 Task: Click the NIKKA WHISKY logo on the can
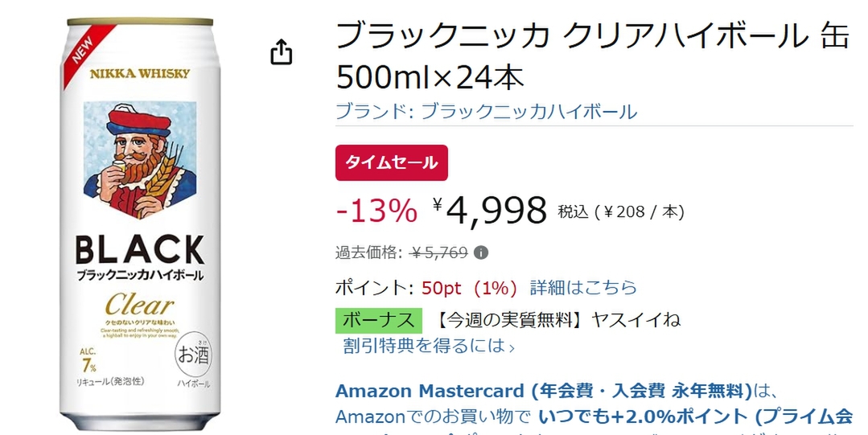click(x=140, y=74)
